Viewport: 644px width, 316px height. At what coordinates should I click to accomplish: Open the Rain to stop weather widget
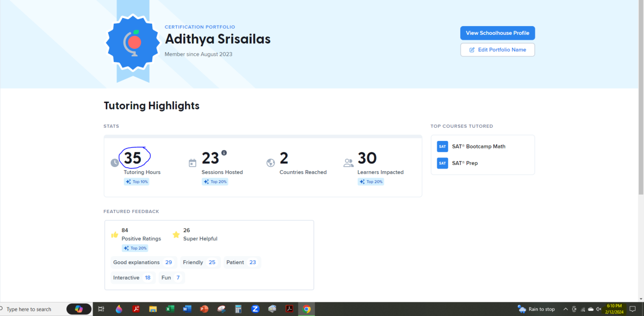[536, 309]
